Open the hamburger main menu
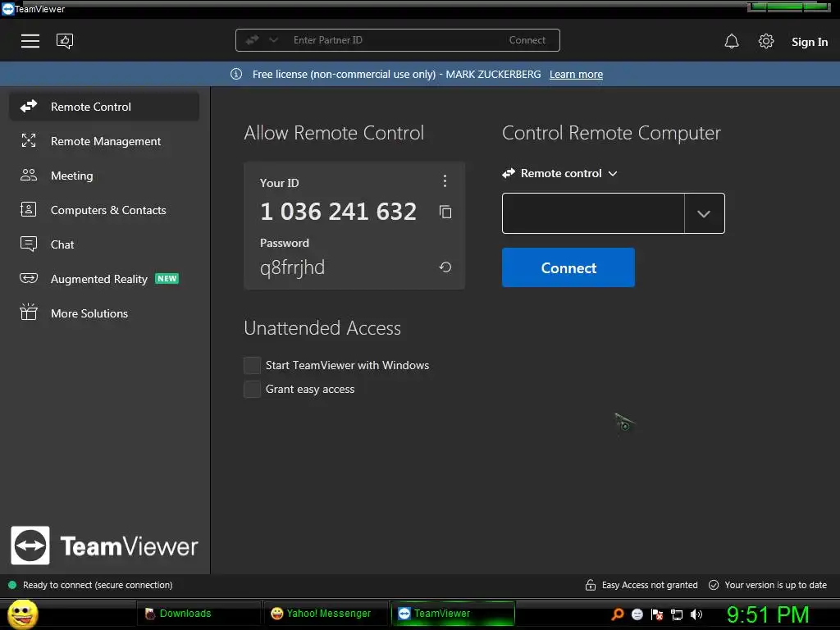This screenshot has width=840, height=630. point(30,41)
